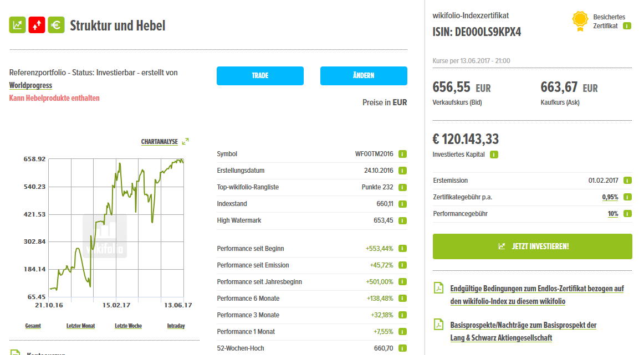644x355 pixels.
Task: Click the info icon next to Symbol
Action: pyautogui.click(x=402, y=154)
